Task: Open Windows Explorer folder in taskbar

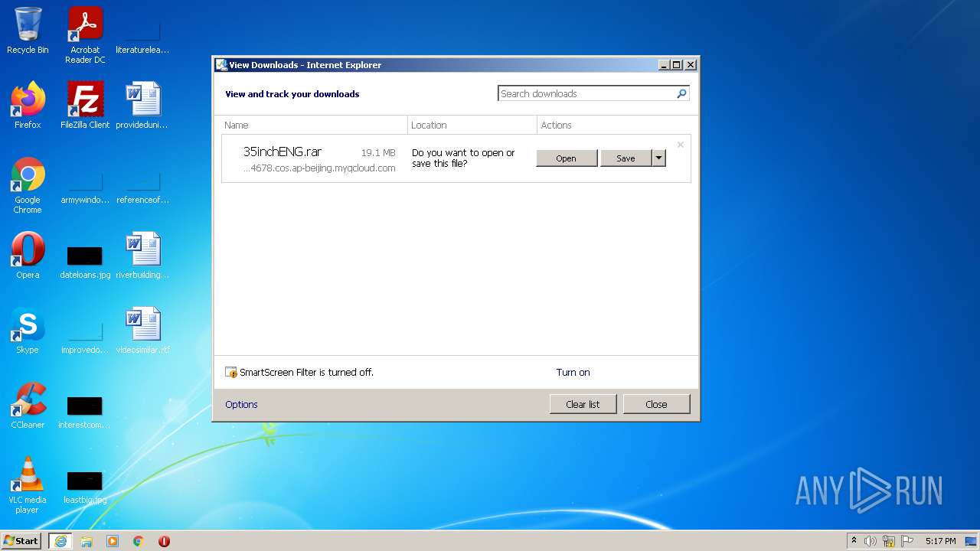Action: point(87,541)
